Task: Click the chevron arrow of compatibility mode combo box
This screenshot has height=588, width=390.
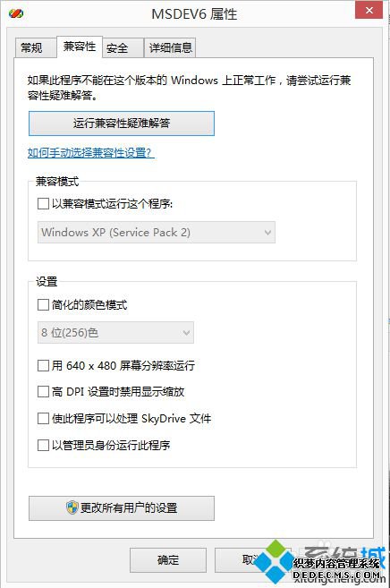Action: click(267, 232)
